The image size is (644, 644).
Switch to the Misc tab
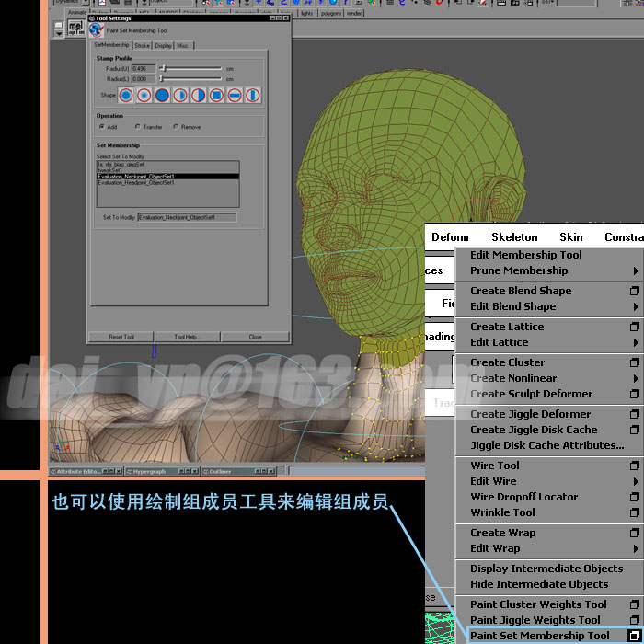(182, 46)
